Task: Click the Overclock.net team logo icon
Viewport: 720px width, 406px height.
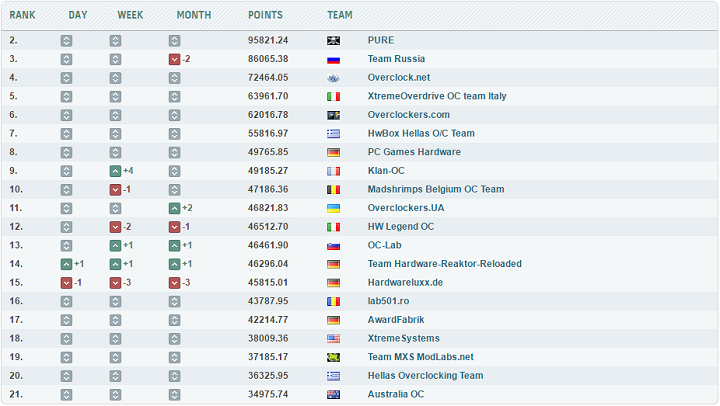Action: pos(334,78)
